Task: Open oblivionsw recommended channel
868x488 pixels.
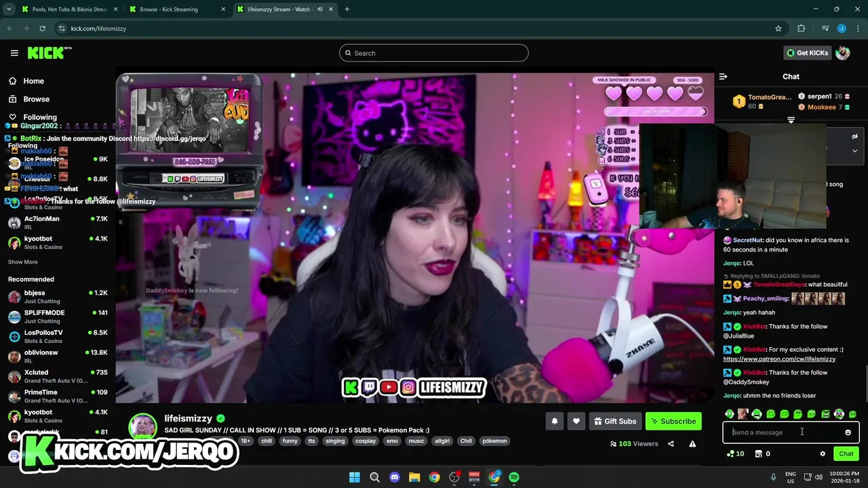Action: tap(58, 357)
